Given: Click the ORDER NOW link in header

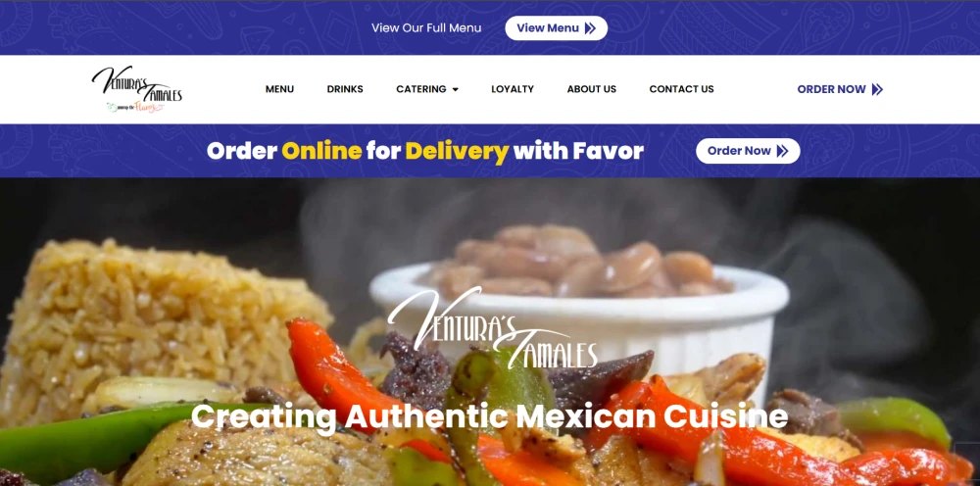Looking at the screenshot, I should pyautogui.click(x=840, y=89).
